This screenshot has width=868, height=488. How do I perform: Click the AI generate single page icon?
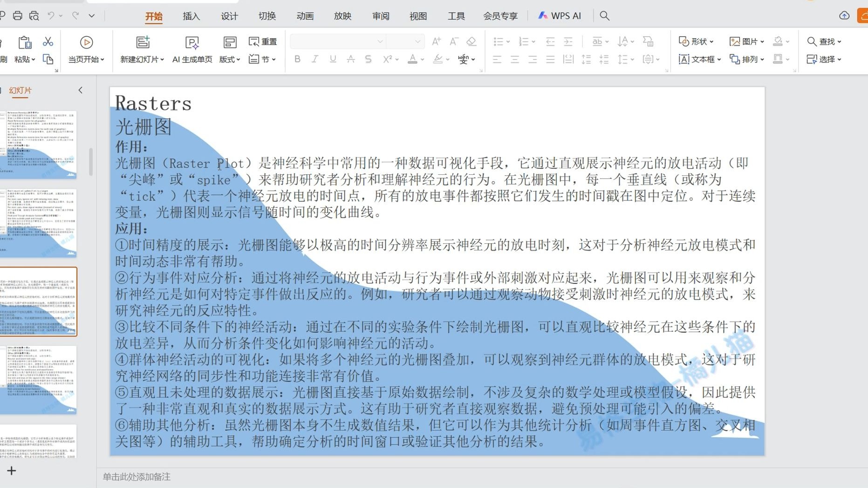(x=192, y=49)
